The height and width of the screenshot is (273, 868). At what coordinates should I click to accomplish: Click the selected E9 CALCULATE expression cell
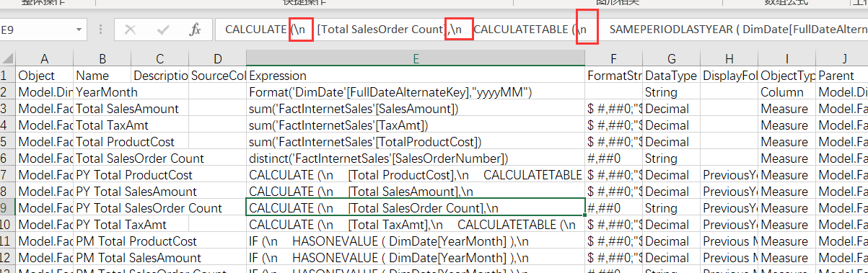point(416,208)
